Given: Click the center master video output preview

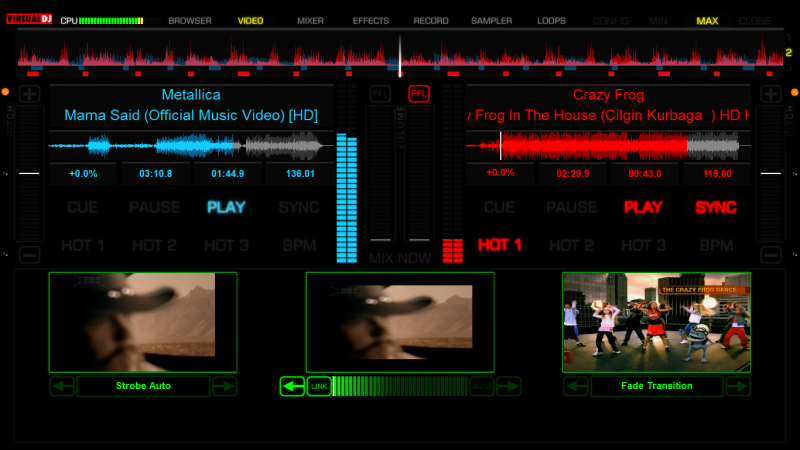Looking at the screenshot, I should click(400, 322).
